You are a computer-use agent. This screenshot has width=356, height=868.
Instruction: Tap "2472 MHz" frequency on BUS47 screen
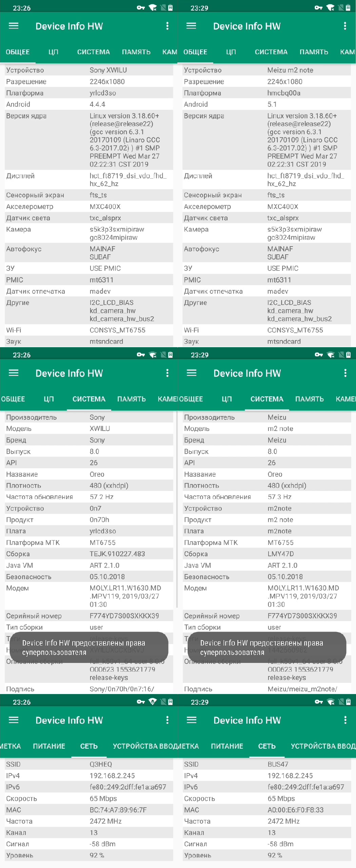[283, 821]
